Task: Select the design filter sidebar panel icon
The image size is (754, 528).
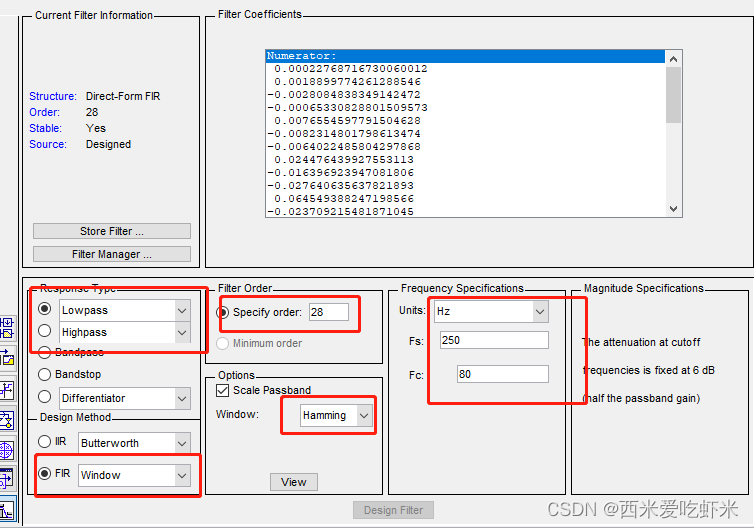Action: coord(7,509)
